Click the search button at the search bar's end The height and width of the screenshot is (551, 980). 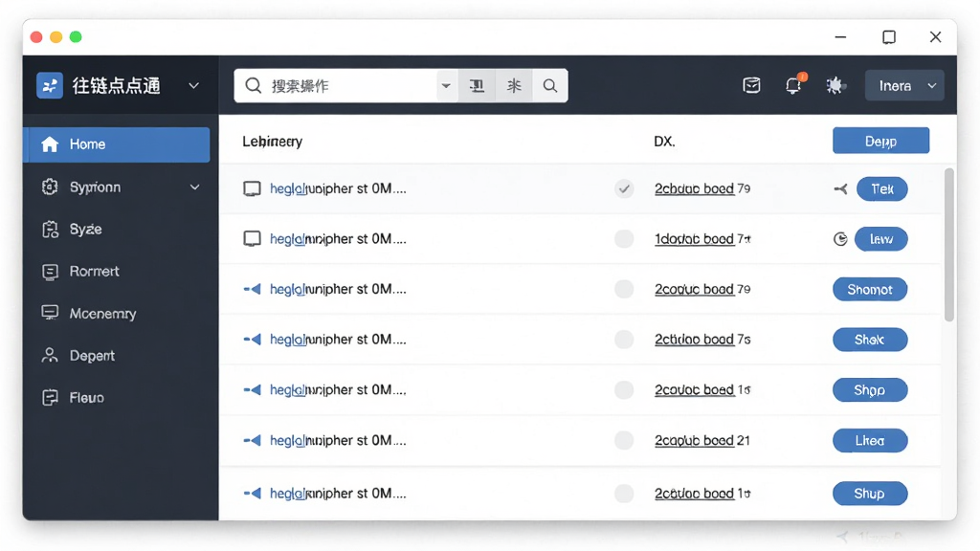[x=550, y=85]
